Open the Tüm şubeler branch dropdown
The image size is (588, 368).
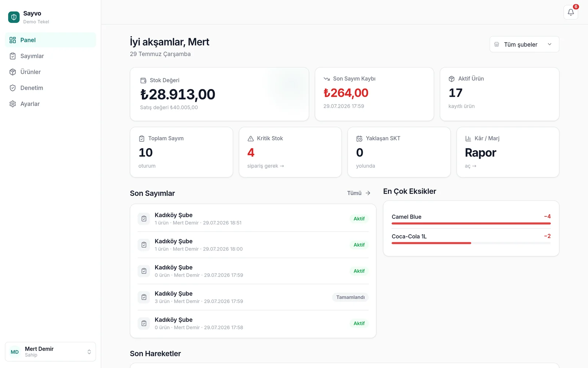(524, 44)
